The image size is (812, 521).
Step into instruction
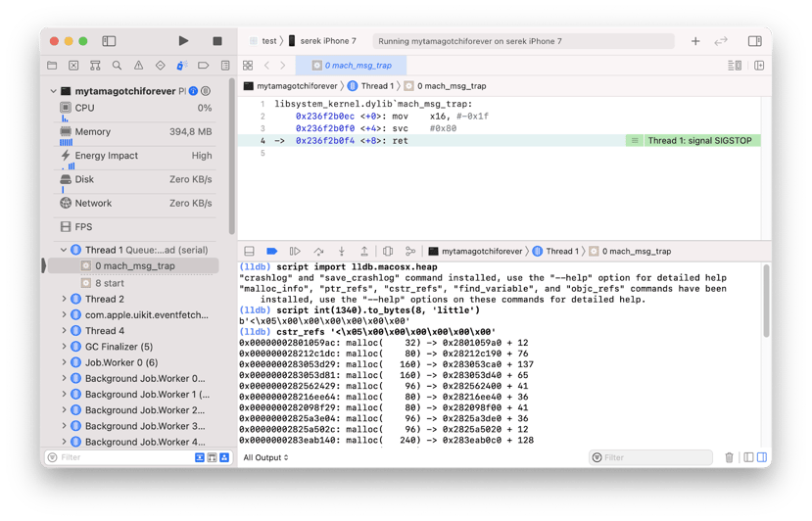point(342,251)
